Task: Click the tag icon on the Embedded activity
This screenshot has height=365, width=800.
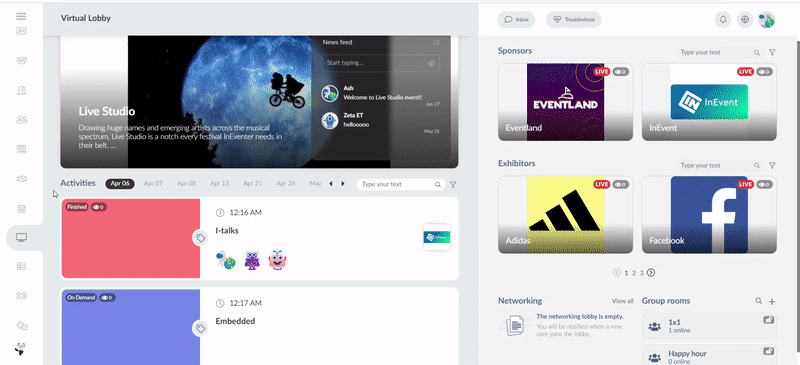Action: tap(201, 329)
